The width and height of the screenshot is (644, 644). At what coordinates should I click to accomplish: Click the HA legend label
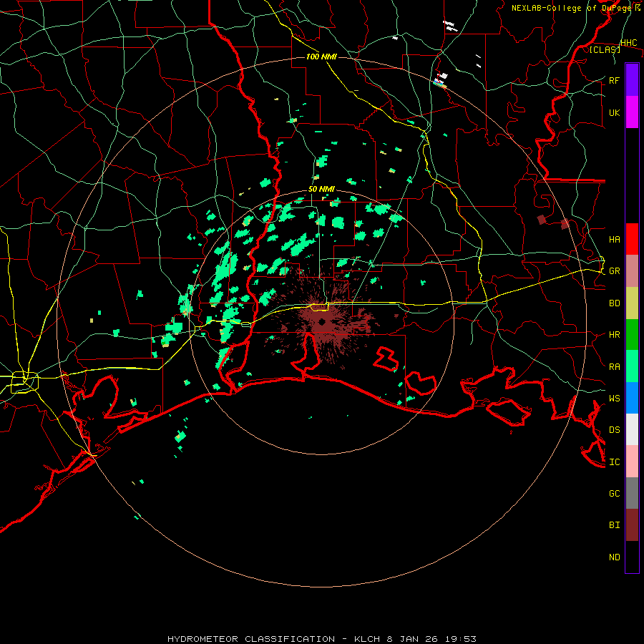tap(614, 239)
